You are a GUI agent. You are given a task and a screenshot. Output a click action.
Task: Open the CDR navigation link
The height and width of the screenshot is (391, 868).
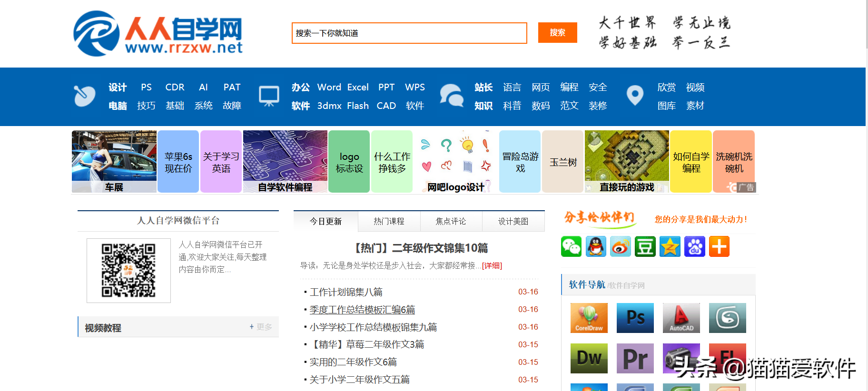coord(175,87)
